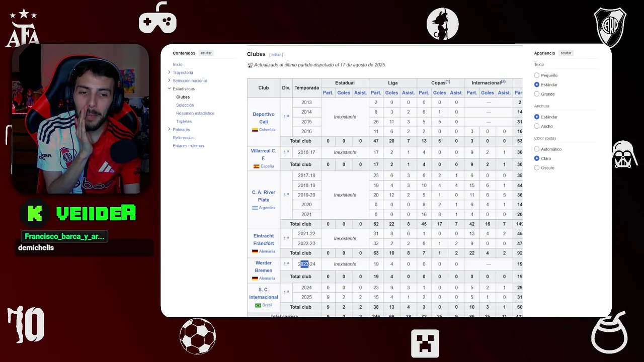The width and height of the screenshot is (644, 362).
Task: Collapse the Estadísticas contents section
Action: [169, 88]
